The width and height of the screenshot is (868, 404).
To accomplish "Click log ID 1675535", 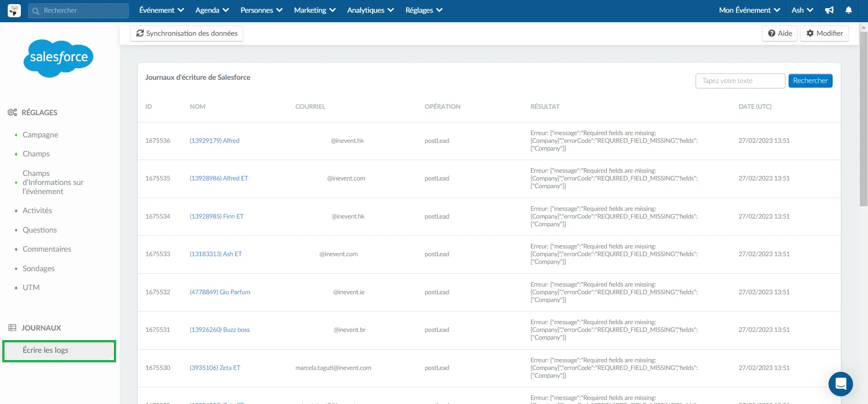I will tap(157, 178).
